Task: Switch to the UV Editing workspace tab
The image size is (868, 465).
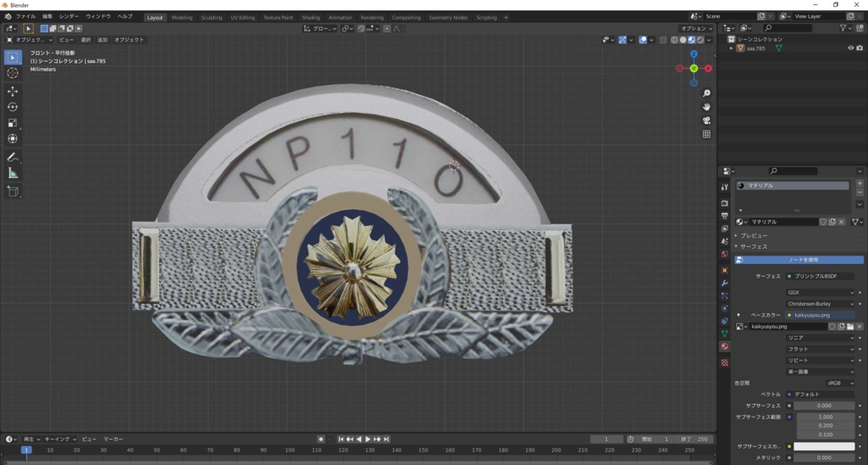Action: pos(242,17)
